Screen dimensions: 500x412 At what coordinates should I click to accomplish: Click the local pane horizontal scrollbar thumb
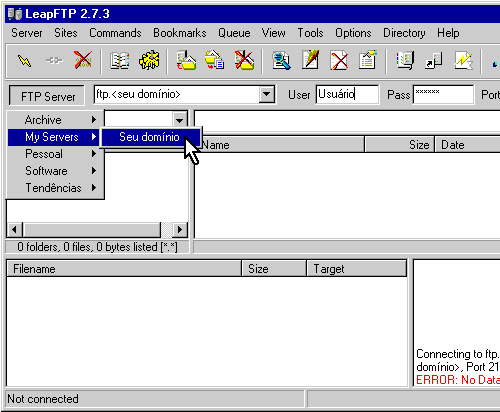pyautogui.click(x=92, y=230)
